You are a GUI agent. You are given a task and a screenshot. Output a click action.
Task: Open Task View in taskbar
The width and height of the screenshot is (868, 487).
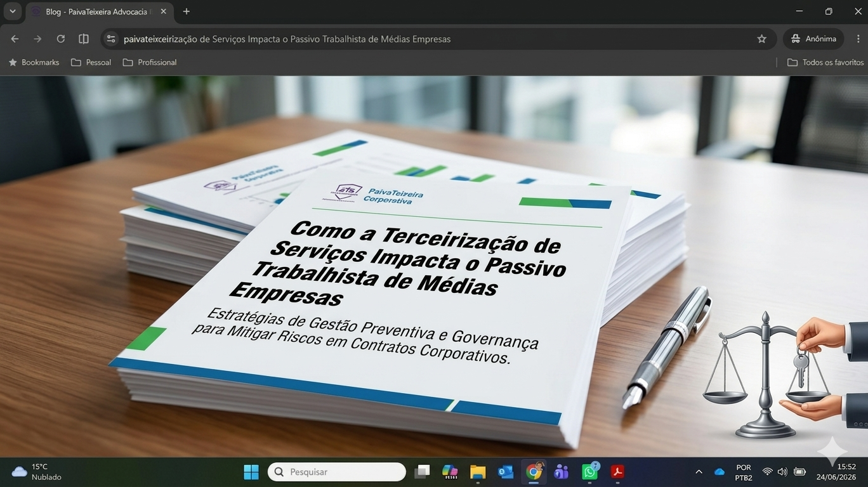coord(422,472)
